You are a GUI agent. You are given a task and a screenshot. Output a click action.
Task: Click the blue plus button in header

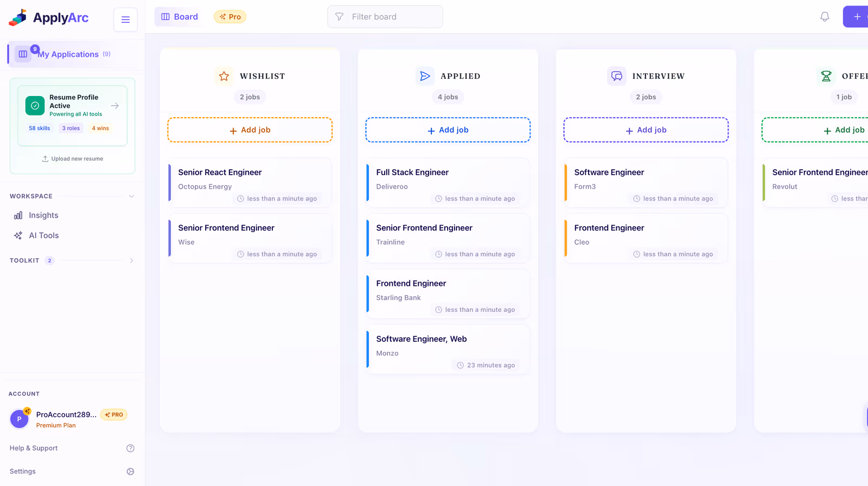pos(856,17)
